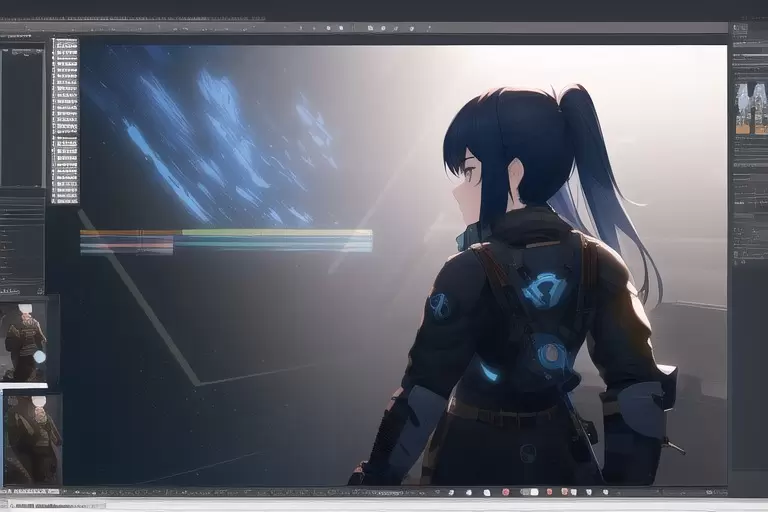Click the red circular icon in the bottom status bar
The image size is (768, 512).
pos(505,492)
